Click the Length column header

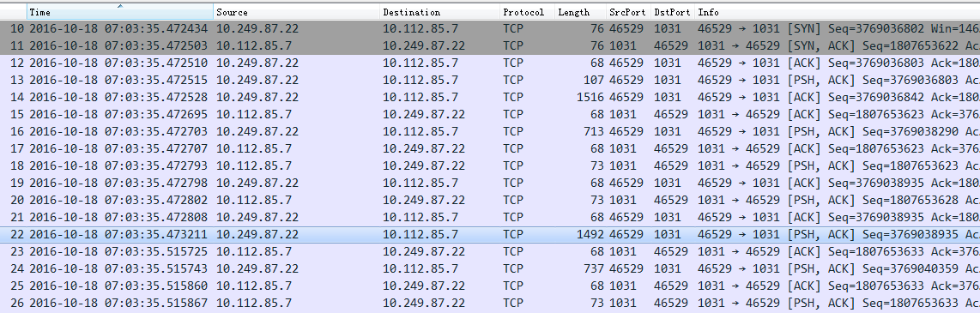tap(581, 12)
